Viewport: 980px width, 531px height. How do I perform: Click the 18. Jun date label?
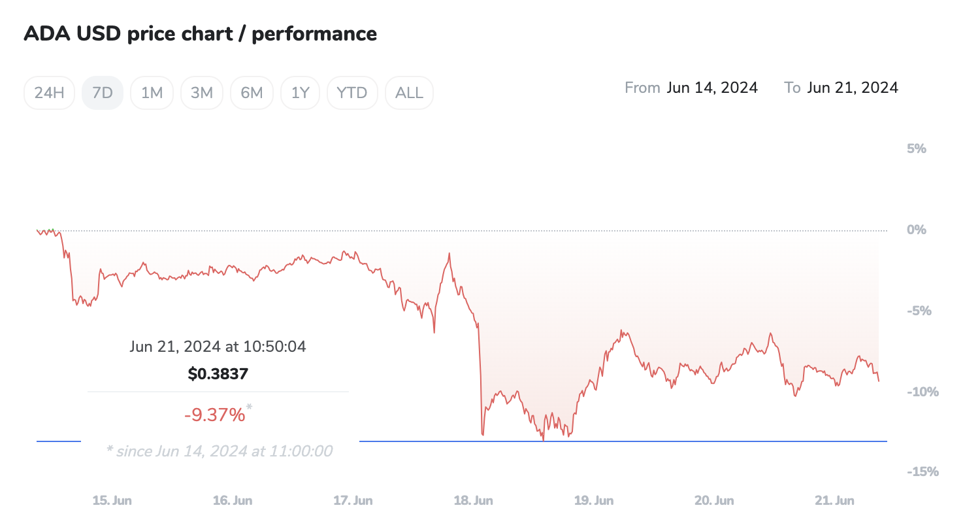(x=473, y=501)
